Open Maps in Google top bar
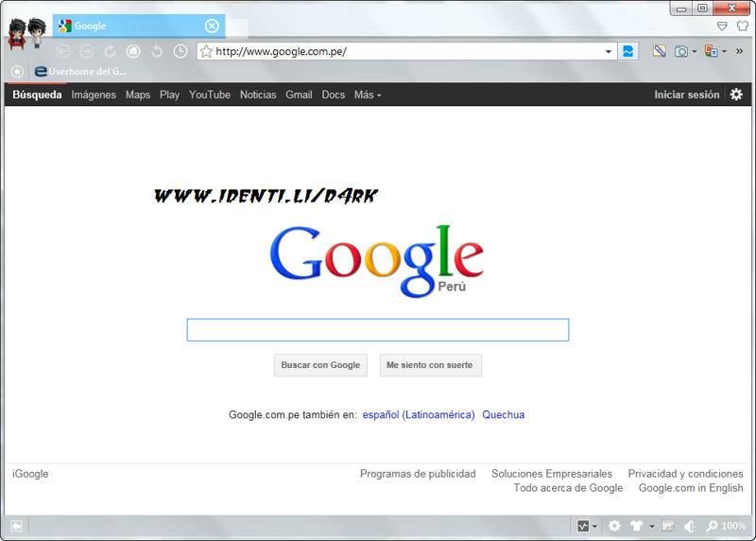Screen dimensions: 756x541 (138, 95)
